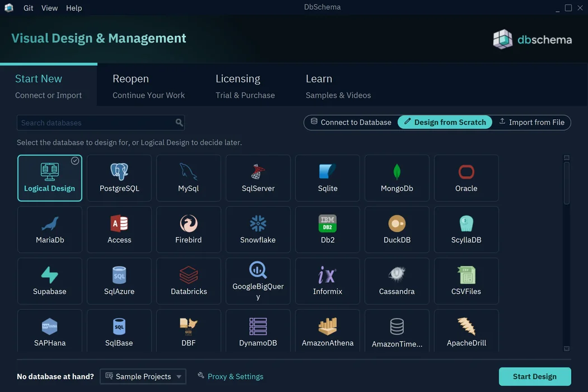
Task: Click the database list scrollbar thumb
Action: tap(566, 183)
